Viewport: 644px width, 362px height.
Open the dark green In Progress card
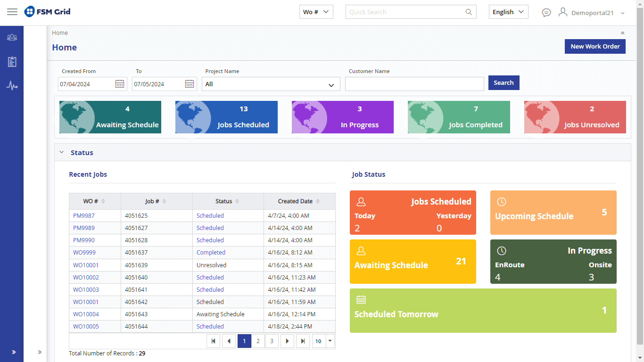point(553,262)
